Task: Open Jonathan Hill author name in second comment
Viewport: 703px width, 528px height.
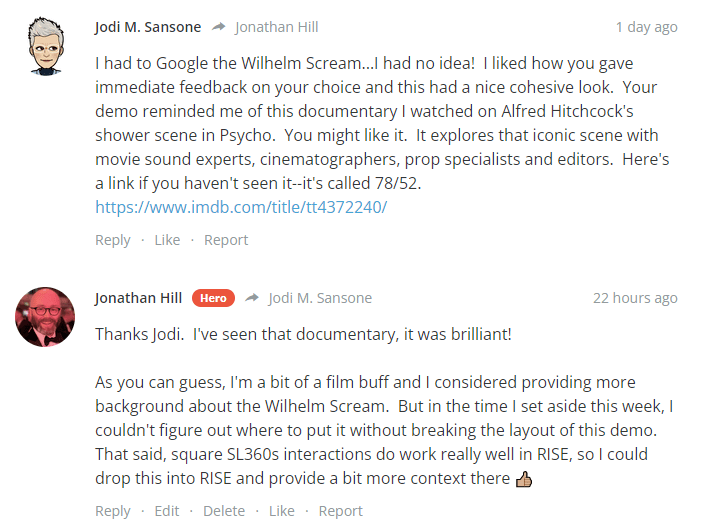Action: [x=139, y=298]
